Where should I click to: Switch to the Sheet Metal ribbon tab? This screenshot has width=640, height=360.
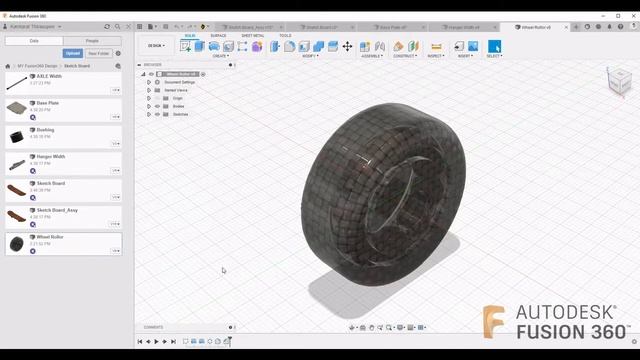[x=253, y=36]
